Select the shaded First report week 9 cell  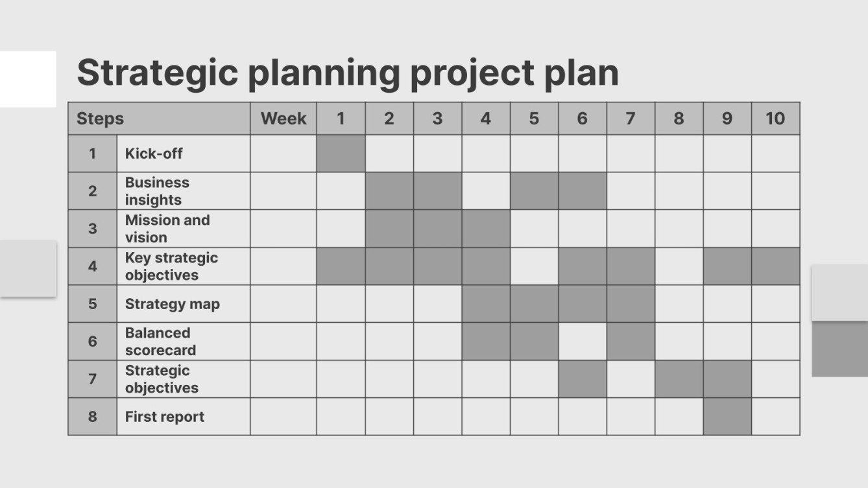click(727, 417)
